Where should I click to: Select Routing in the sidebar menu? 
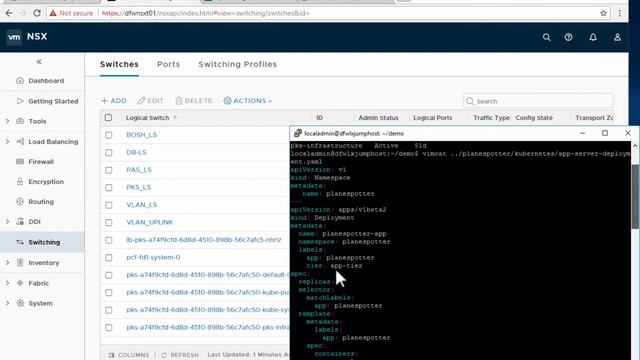tap(41, 201)
